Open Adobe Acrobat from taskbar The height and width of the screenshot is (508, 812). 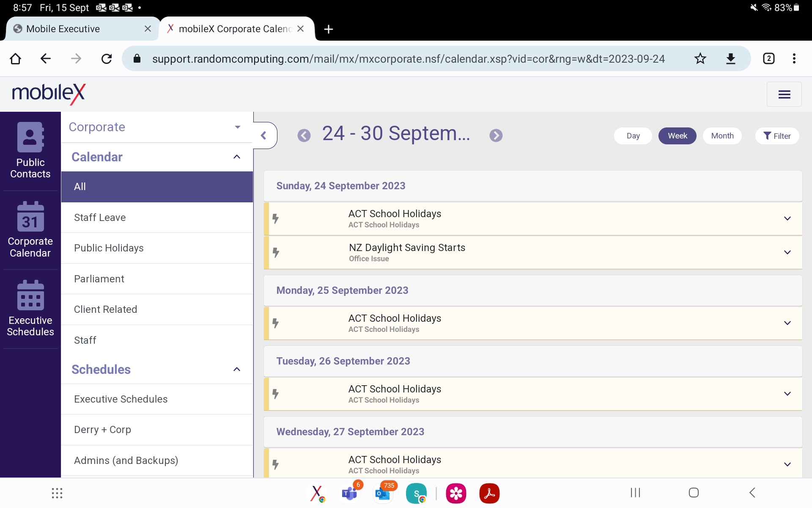click(x=489, y=493)
